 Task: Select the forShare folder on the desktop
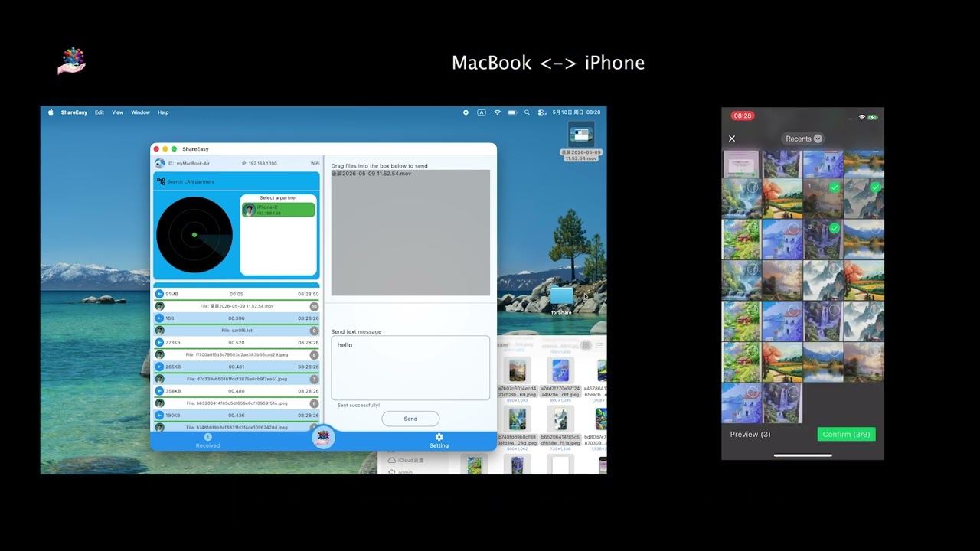(x=561, y=300)
